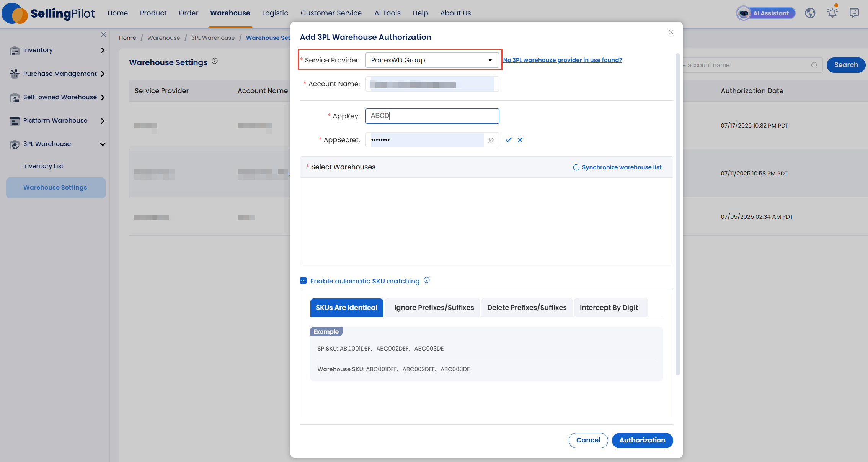Toggle AppSecret visibility eye icon
The height and width of the screenshot is (462, 868).
point(491,140)
